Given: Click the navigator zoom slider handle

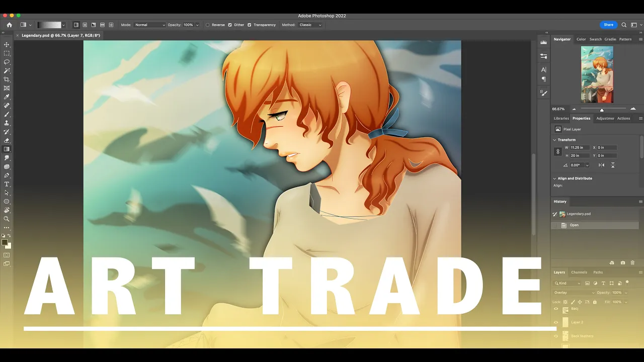Looking at the screenshot, I should tap(602, 110).
